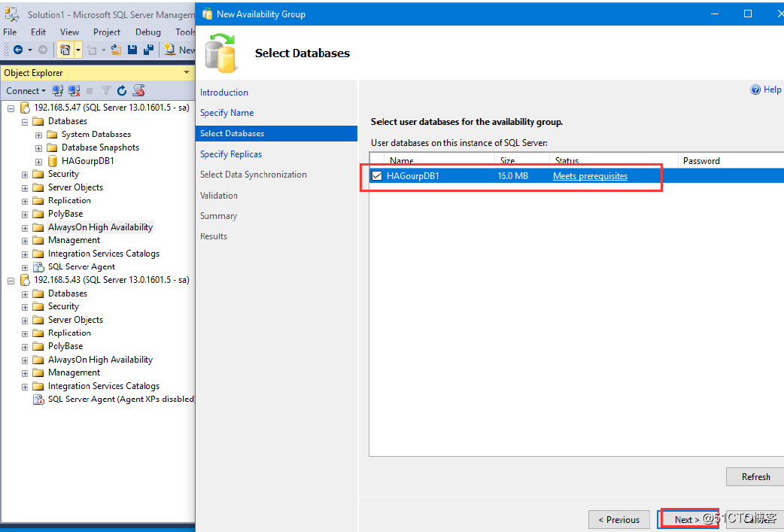Select PolyBase folder under 192.168.5.47

65,214
